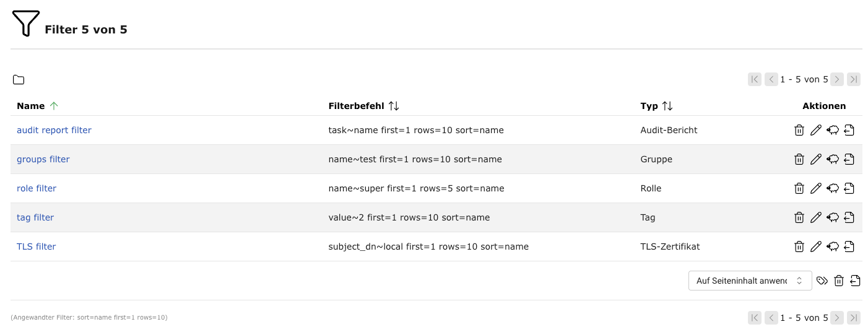Click bulk export icon below the table
The height and width of the screenshot is (332, 868).
(856, 281)
